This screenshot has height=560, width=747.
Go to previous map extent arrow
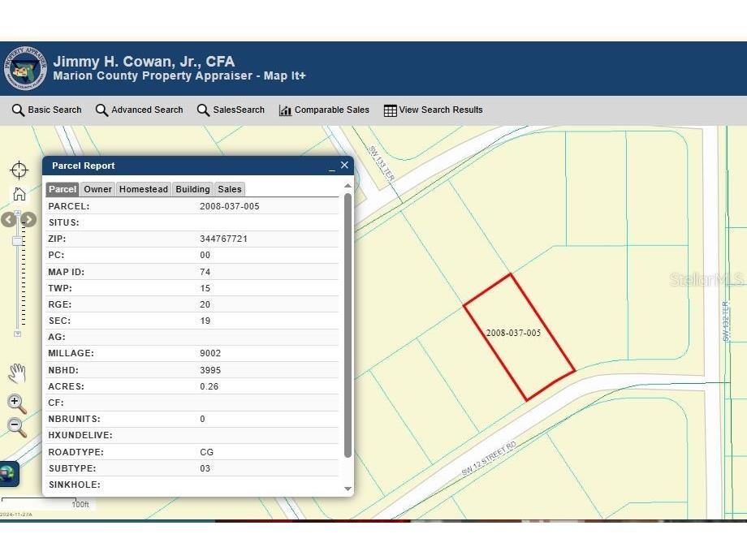click(x=9, y=219)
